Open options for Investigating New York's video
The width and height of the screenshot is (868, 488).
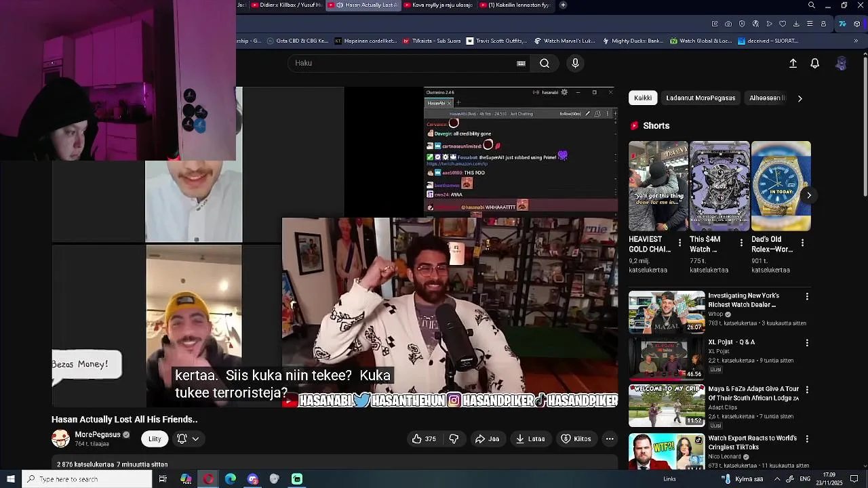(807, 297)
